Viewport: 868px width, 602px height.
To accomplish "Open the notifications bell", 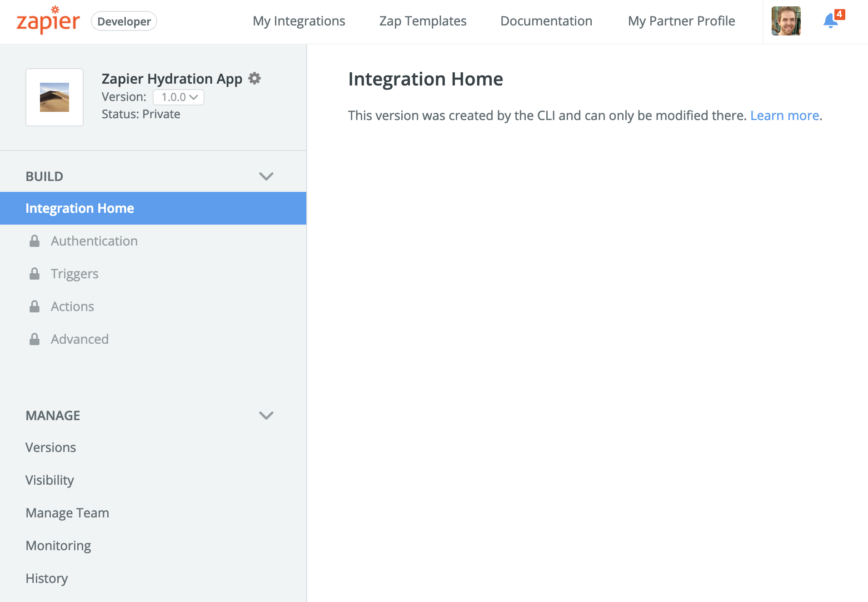I will pos(831,21).
